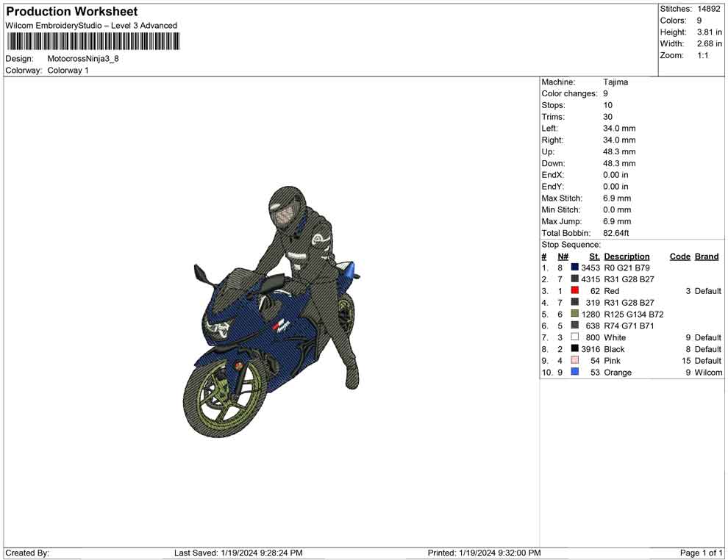Click the pink swatch for stop 9
Screen dimensions: 728x560
(x=575, y=360)
